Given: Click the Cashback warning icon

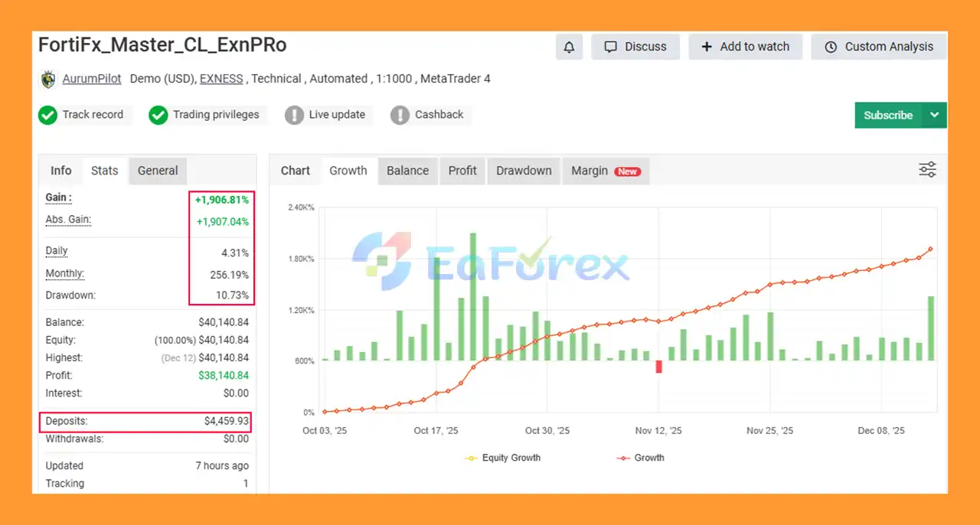Looking at the screenshot, I should (400, 115).
